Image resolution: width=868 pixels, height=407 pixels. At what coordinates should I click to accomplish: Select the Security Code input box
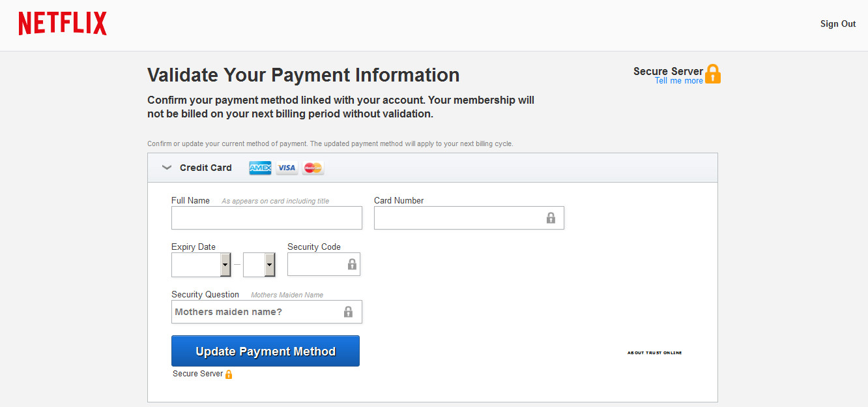tap(316, 264)
